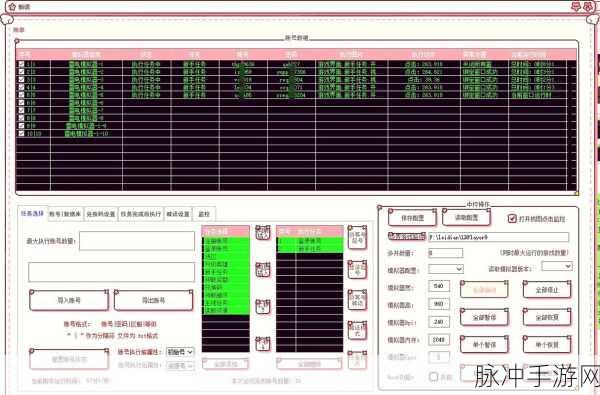Select 雷电模拟器-1 cell in the table
This screenshot has height=395, width=600.
click(x=86, y=64)
